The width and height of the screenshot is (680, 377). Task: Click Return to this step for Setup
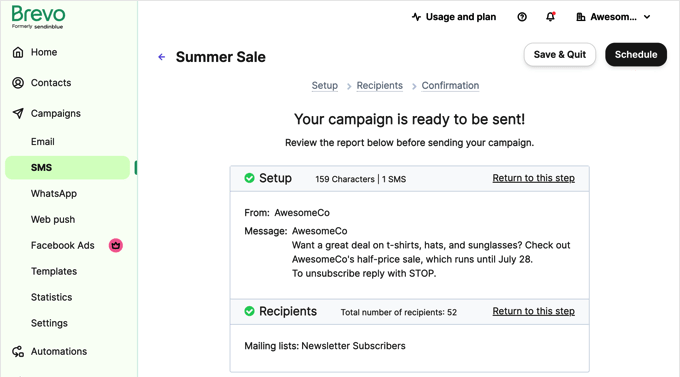point(533,178)
